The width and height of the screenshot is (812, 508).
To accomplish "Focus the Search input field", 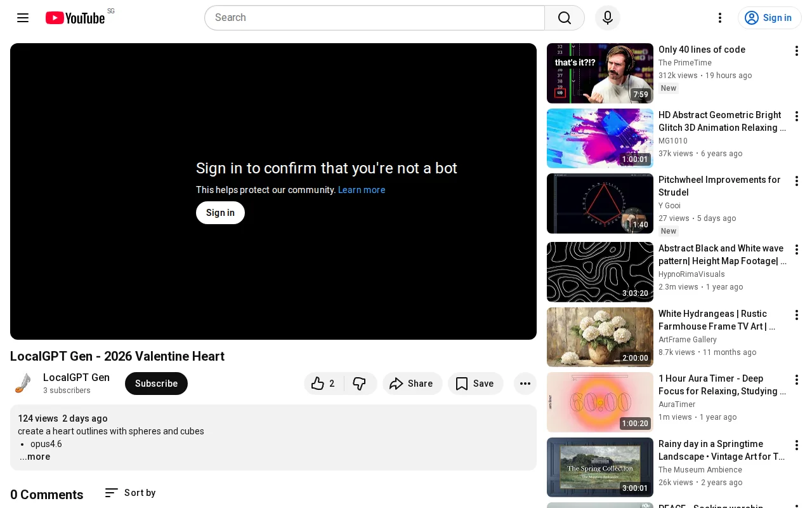I will (x=374, y=18).
